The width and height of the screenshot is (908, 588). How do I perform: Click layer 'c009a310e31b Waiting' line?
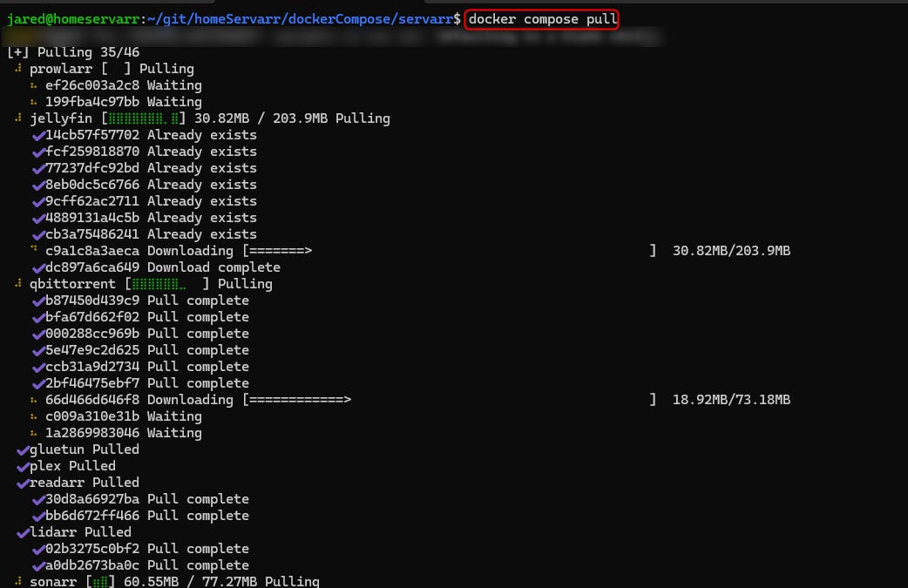[124, 416]
